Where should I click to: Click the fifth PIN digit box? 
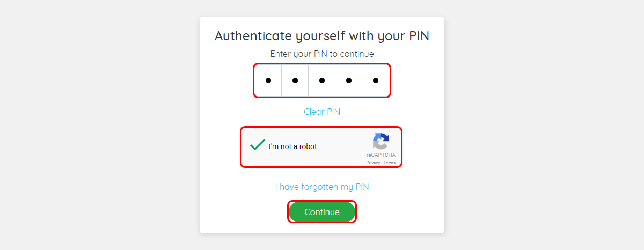[376, 80]
